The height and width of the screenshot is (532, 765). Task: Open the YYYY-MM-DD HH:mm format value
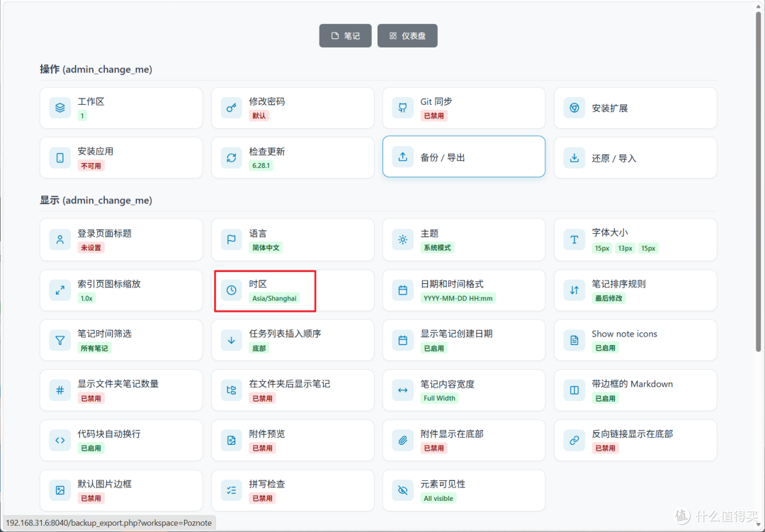(x=458, y=298)
